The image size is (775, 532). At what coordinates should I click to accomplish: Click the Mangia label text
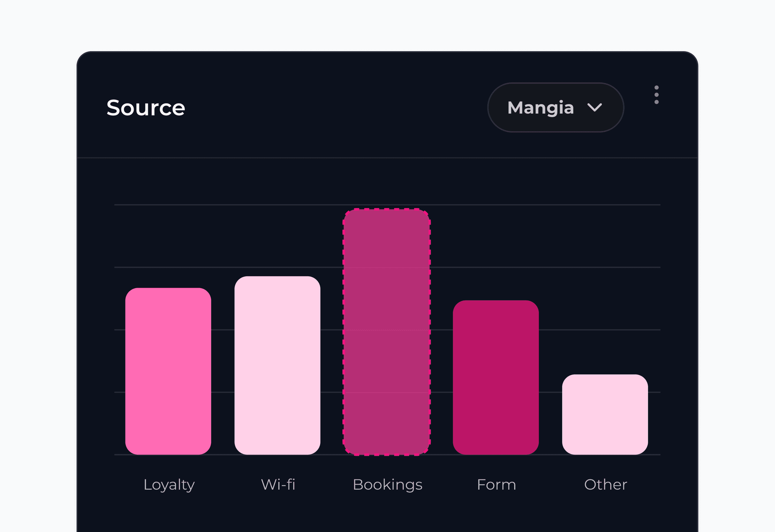click(540, 108)
